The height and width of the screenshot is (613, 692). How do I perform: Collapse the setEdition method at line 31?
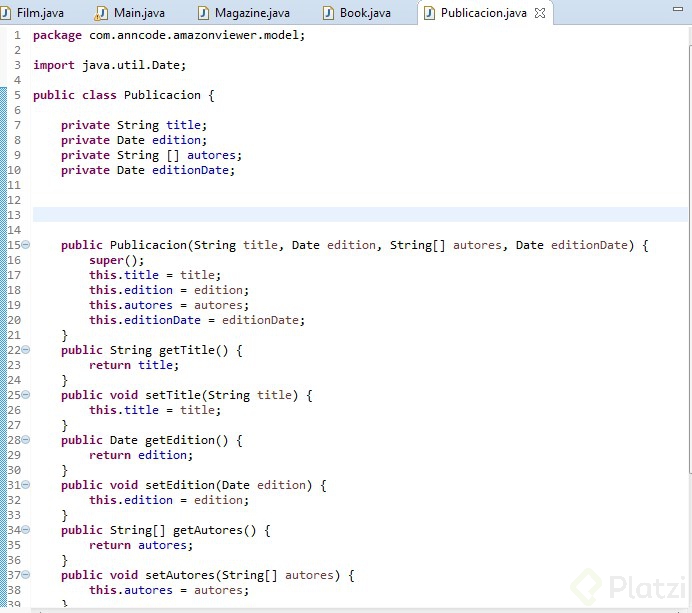point(26,485)
